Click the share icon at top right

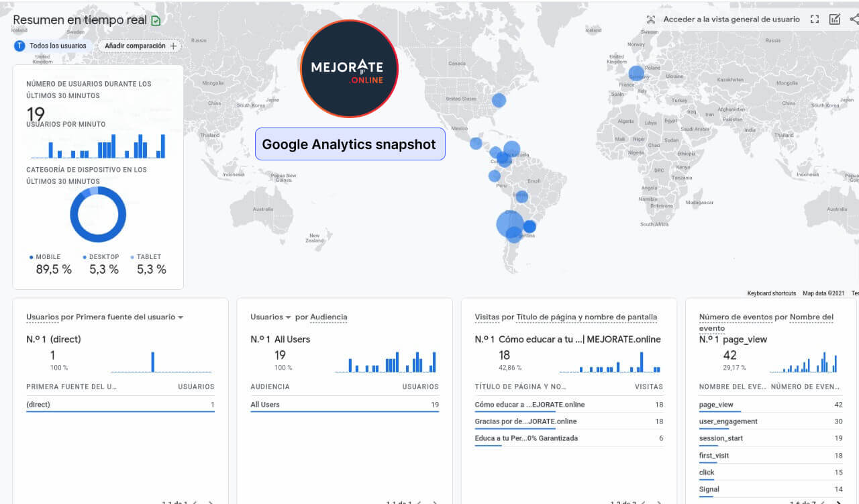point(854,19)
